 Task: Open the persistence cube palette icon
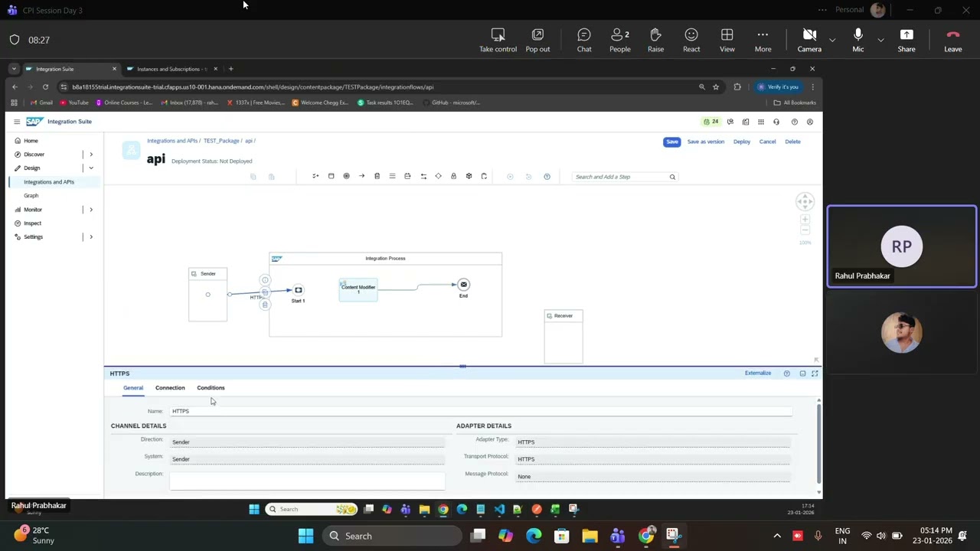click(469, 177)
